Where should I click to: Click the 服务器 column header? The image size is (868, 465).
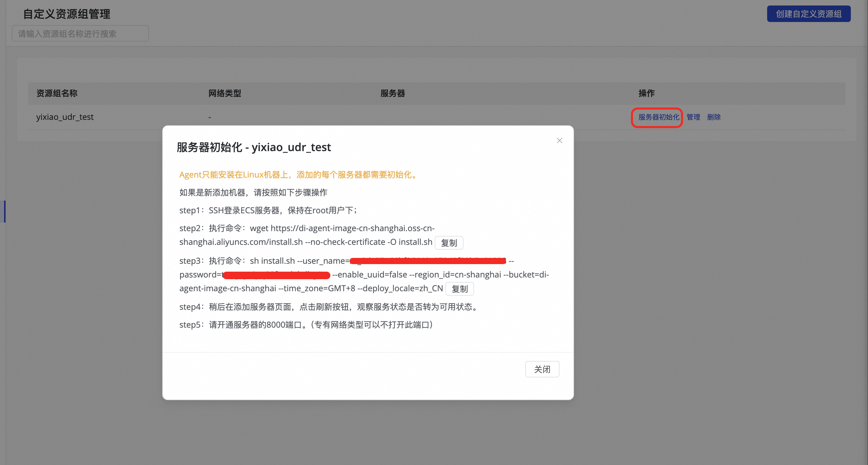pos(392,93)
